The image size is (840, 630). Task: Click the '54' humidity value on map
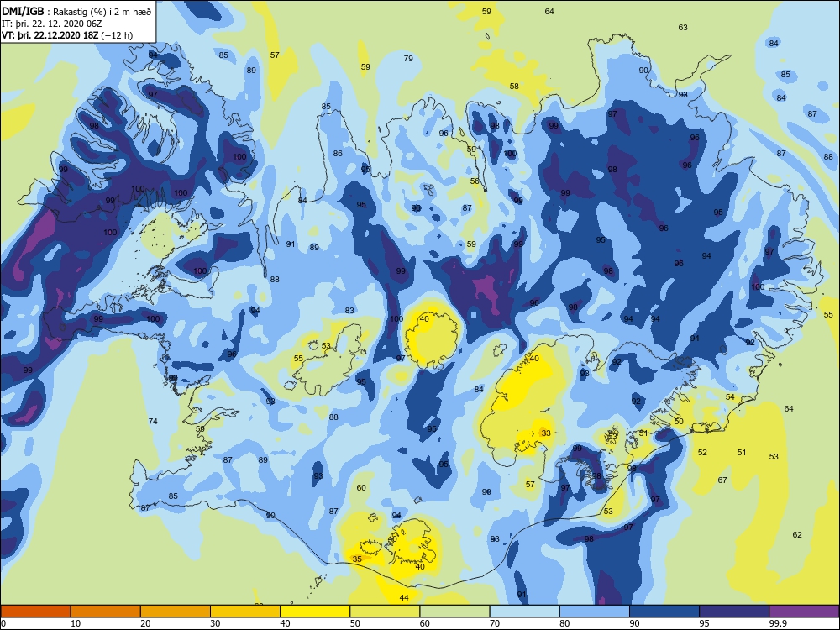pyautogui.click(x=730, y=397)
